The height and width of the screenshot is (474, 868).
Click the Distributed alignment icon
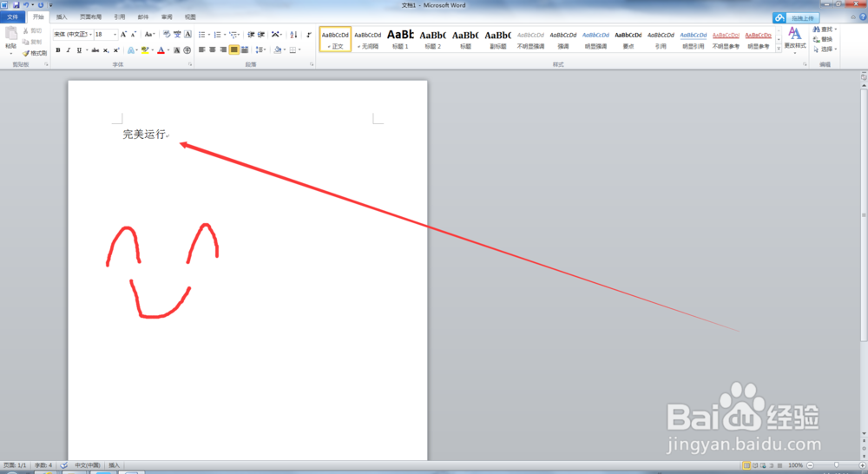245,49
